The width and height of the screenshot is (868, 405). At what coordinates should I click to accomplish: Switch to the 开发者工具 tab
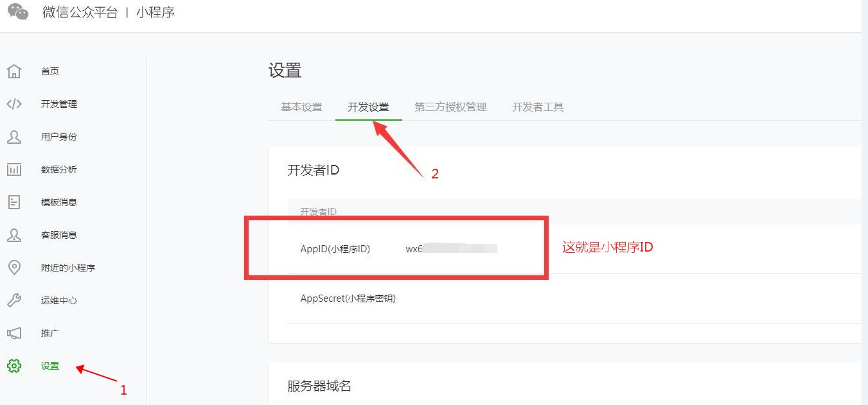536,107
